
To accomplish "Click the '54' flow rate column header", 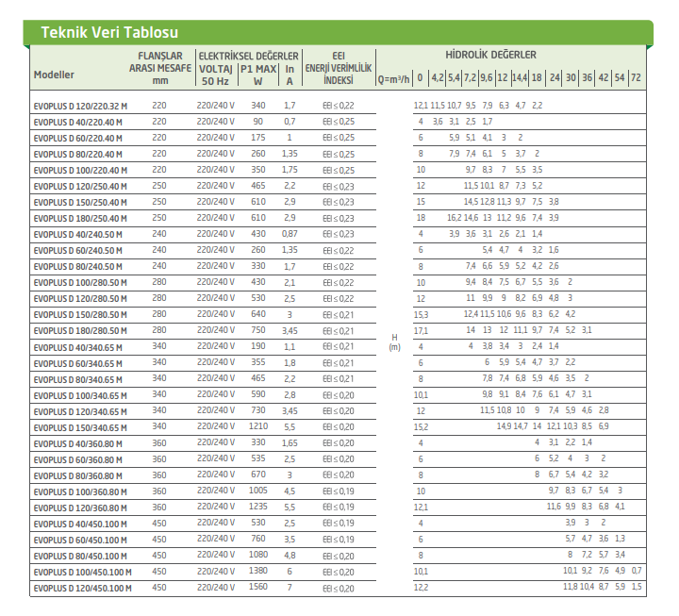I will (620, 77).
